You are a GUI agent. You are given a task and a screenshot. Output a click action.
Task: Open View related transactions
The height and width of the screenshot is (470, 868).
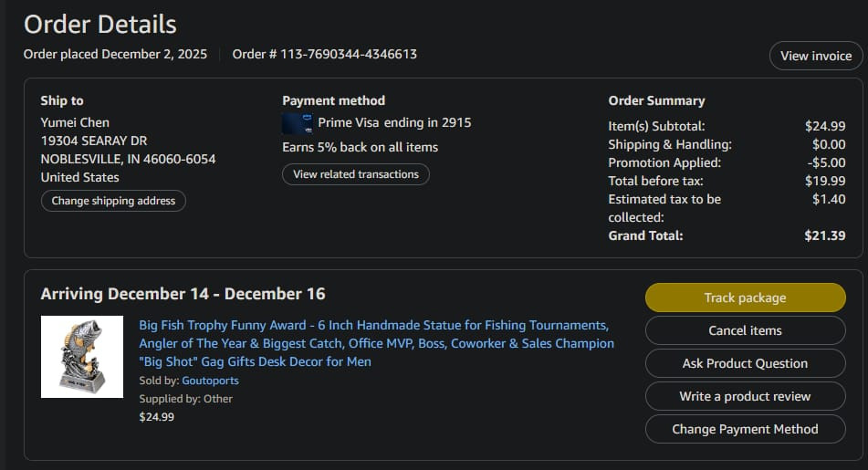(356, 173)
